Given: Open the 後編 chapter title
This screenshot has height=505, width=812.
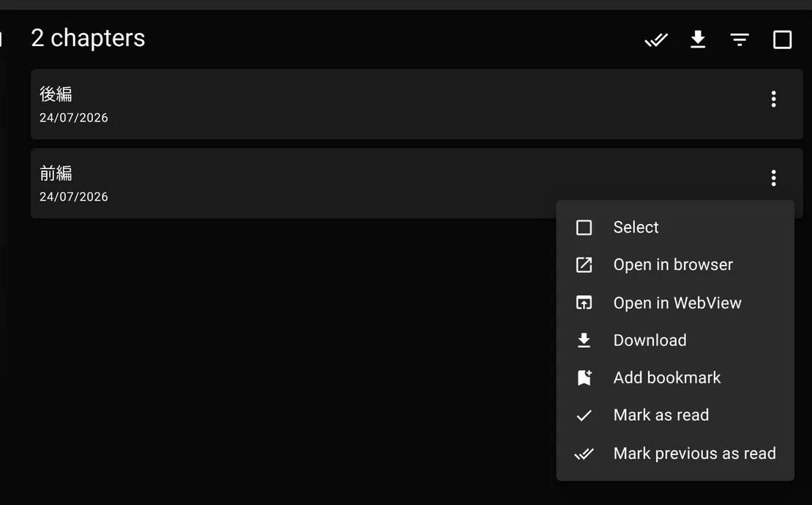Looking at the screenshot, I should coord(56,94).
